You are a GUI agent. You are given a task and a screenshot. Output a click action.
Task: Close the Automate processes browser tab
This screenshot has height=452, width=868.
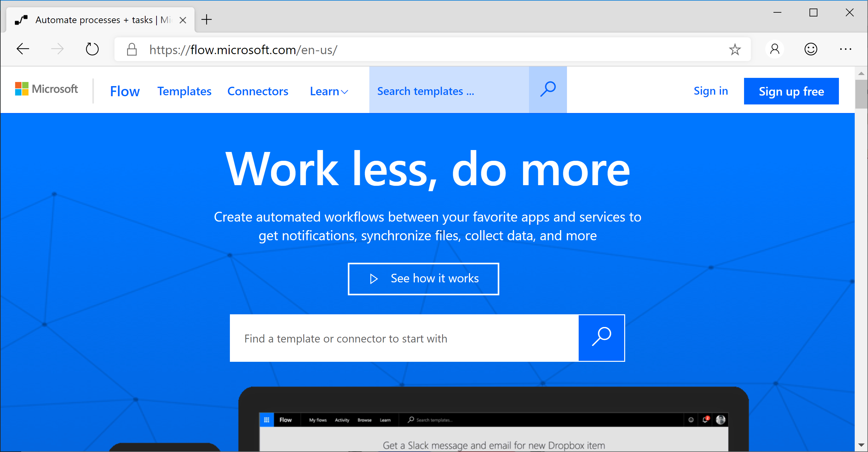[x=183, y=20]
